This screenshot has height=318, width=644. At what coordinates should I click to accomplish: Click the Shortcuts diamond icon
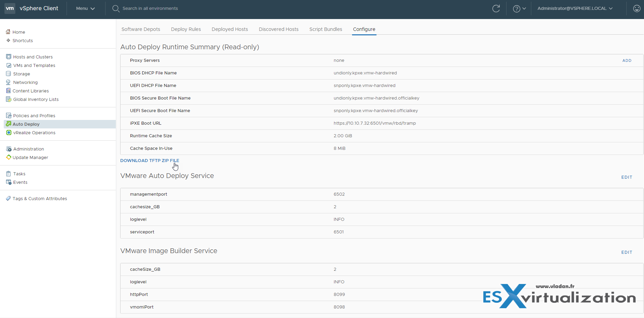8,40
